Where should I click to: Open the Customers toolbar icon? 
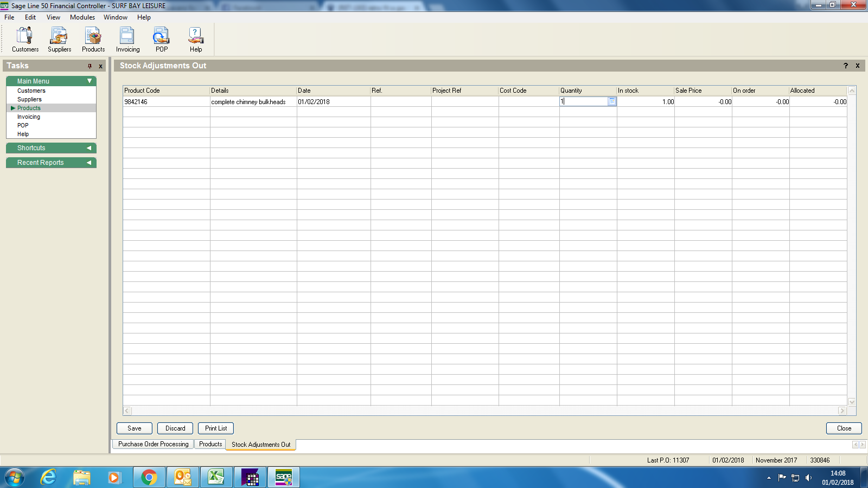point(25,40)
